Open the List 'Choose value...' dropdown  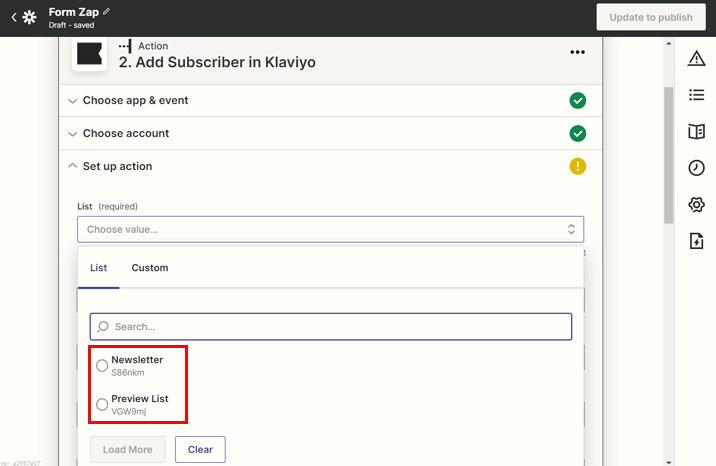[x=330, y=229]
